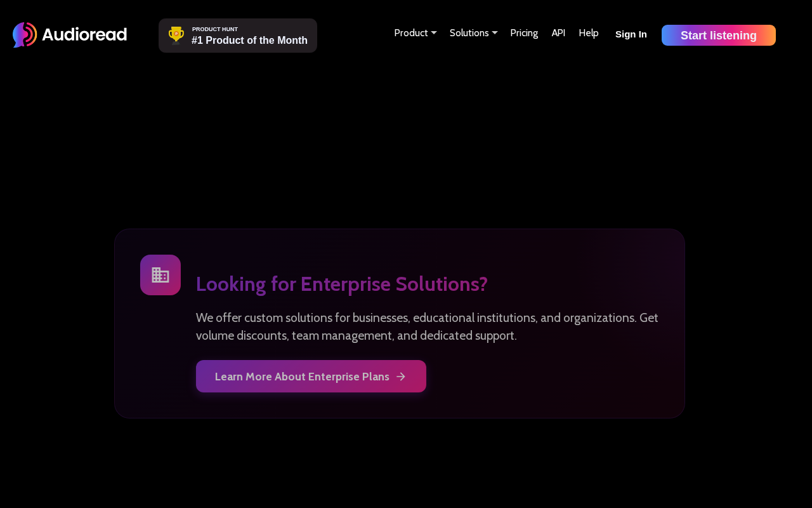The image size is (812, 508).
Task: Click the small PRODUCT HUNT label
Action: click(215, 29)
